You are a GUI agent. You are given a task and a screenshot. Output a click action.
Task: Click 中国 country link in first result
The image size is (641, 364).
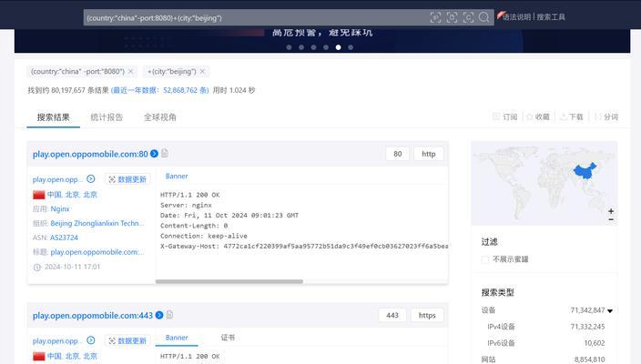54,195
